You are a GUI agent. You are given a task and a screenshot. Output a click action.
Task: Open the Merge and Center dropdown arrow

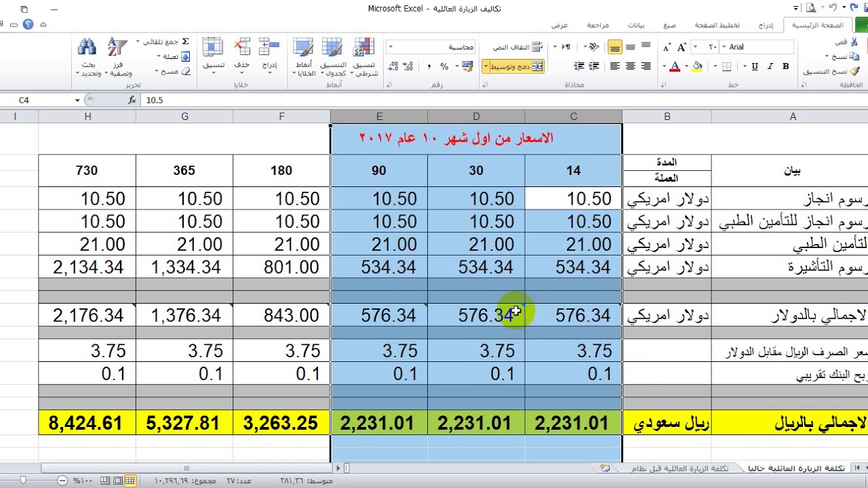pyautogui.click(x=486, y=66)
